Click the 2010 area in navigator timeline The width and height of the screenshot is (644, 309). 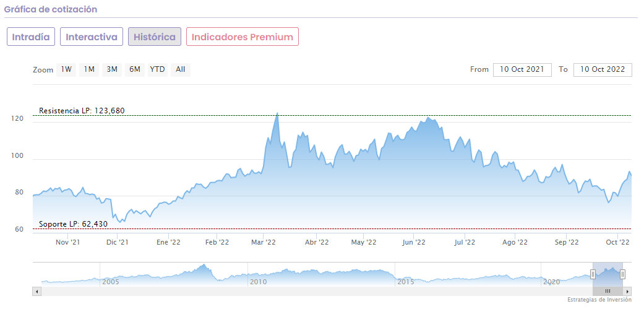pos(258,274)
